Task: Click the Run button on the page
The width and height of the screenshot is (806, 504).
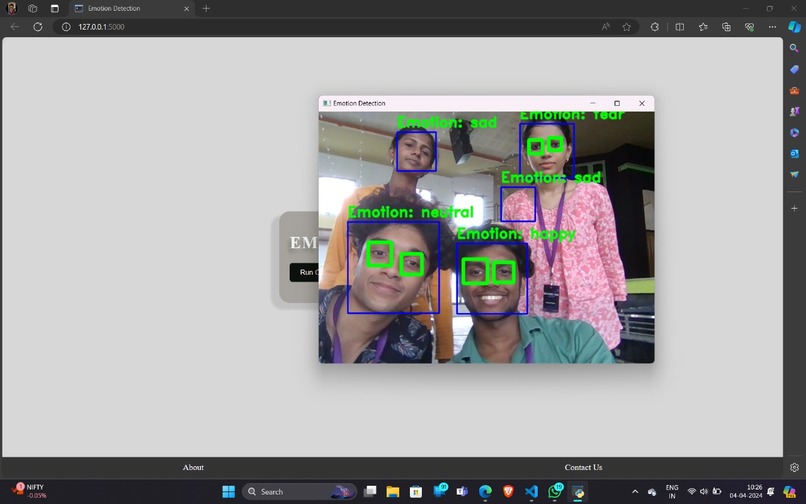Action: (x=304, y=272)
